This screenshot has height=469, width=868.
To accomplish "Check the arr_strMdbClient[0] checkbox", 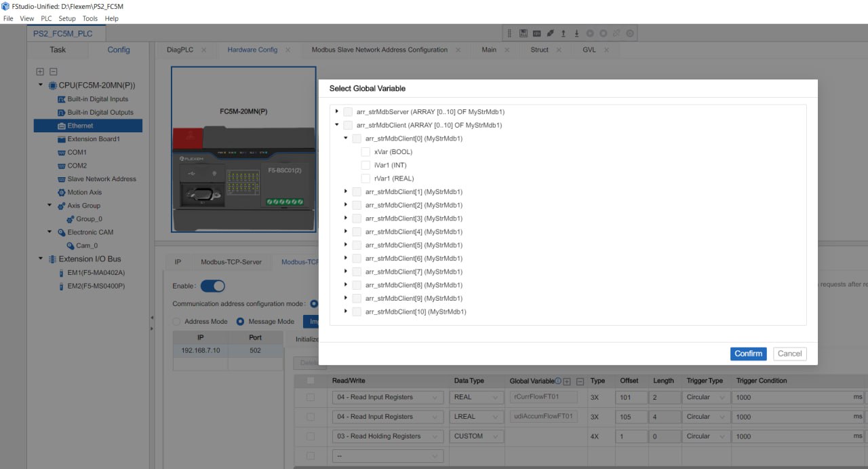I will pyautogui.click(x=357, y=138).
